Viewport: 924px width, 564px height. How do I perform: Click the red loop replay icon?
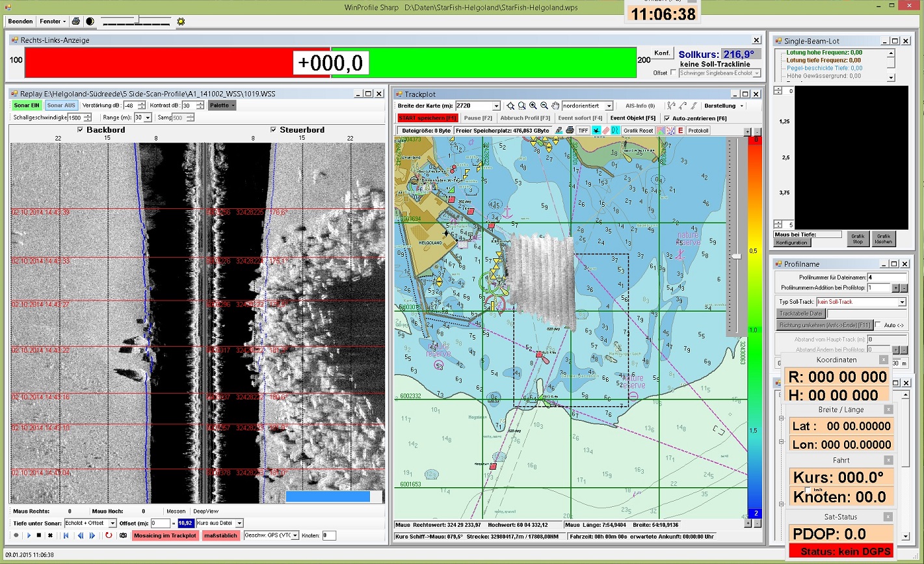[x=109, y=535]
